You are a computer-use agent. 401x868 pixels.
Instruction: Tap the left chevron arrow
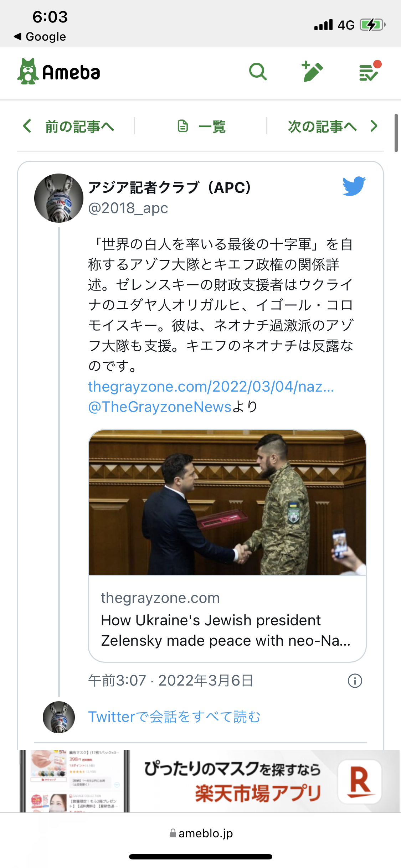pos(27,126)
